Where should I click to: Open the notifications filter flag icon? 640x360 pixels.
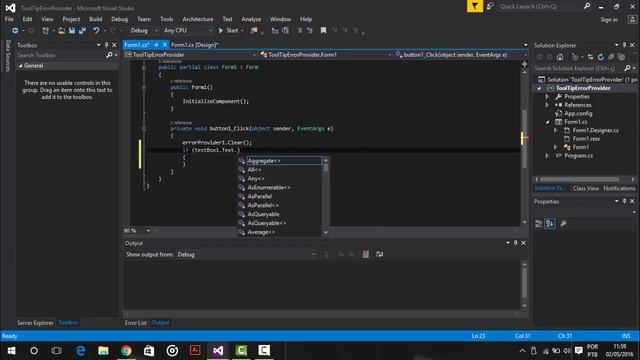475,6
